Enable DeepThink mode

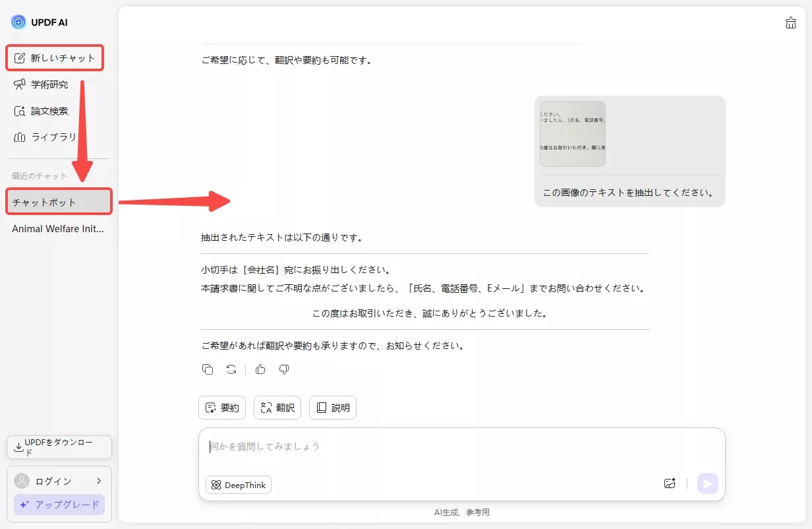(x=238, y=485)
